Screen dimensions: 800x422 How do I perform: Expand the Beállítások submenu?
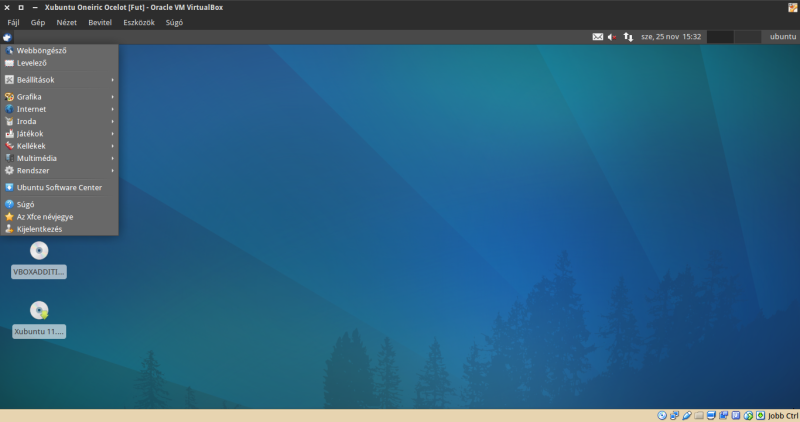(60, 80)
